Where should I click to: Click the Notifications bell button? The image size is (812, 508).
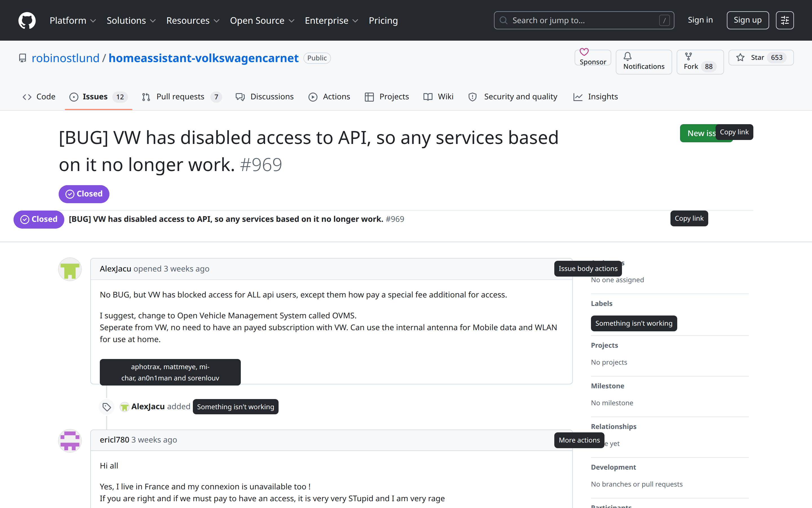(x=644, y=62)
